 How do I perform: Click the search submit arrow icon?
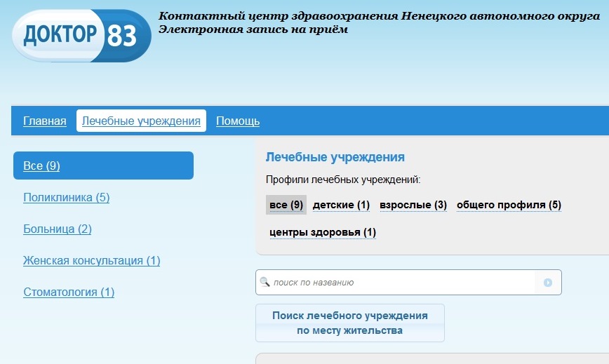(548, 283)
